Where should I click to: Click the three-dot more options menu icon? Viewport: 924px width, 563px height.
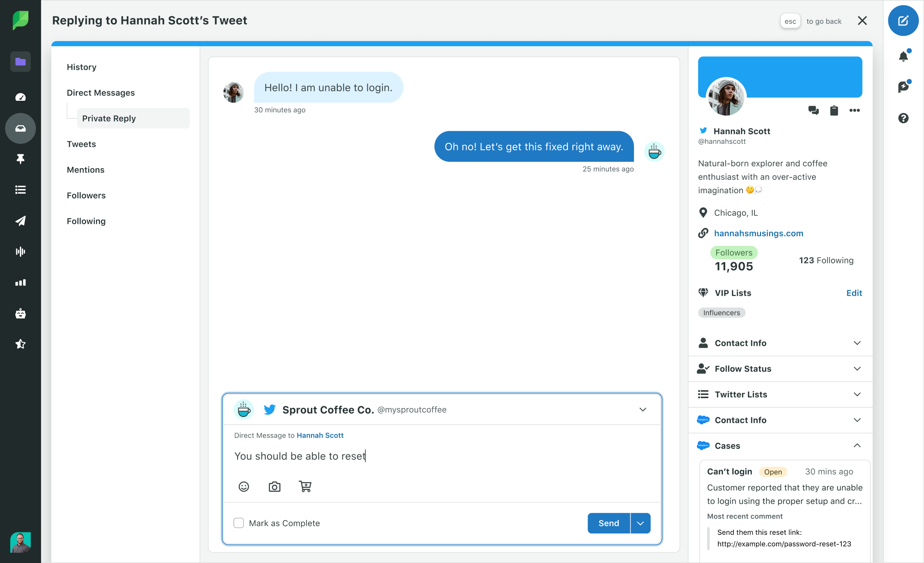click(x=854, y=111)
